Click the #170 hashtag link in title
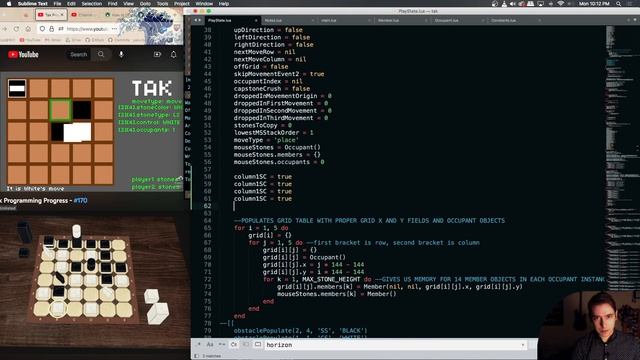Screen dimensions: 640x360 80,201
